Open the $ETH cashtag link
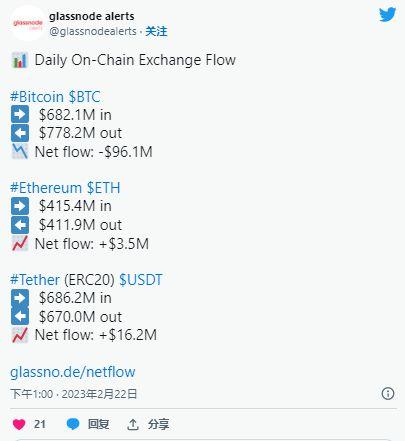This screenshot has height=441, width=405. click(103, 188)
